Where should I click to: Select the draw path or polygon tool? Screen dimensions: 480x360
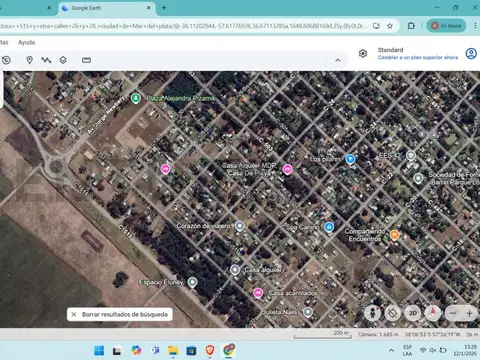[x=46, y=60]
